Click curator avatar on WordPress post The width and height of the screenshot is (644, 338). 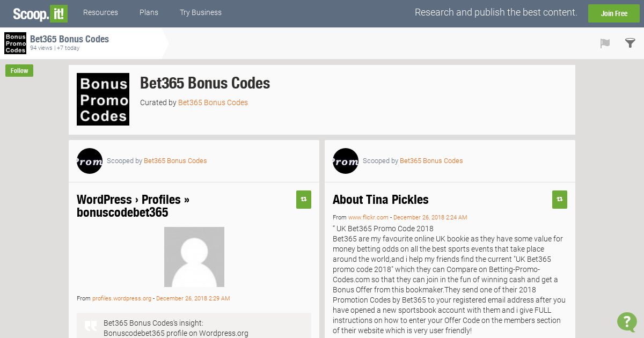coord(90,161)
